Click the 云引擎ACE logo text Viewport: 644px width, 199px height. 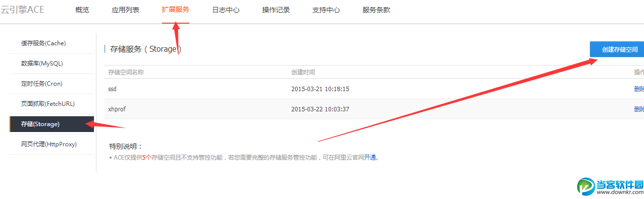[22, 10]
